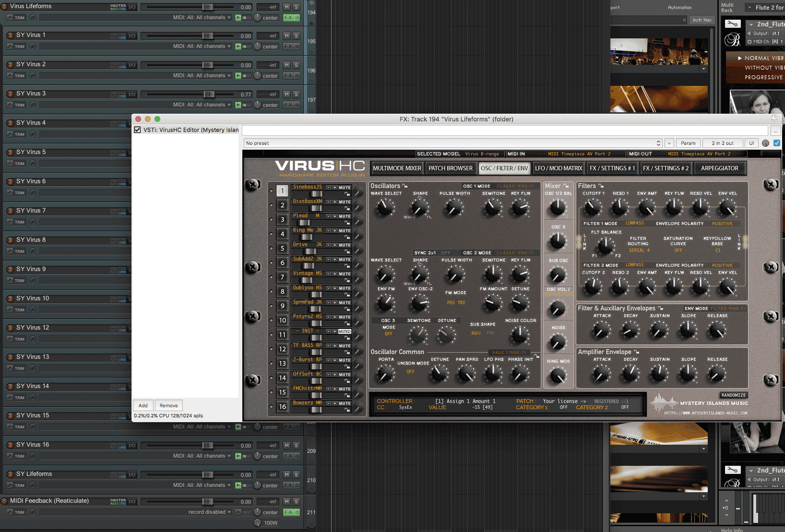Click the OSC 1 Wave Select knob
The width and height of the screenshot is (785, 532).
(384, 208)
